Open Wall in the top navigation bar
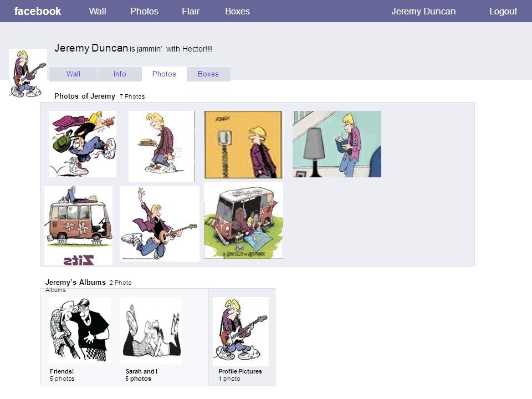Image resolution: width=532 pixels, height=399 pixels. [x=98, y=11]
